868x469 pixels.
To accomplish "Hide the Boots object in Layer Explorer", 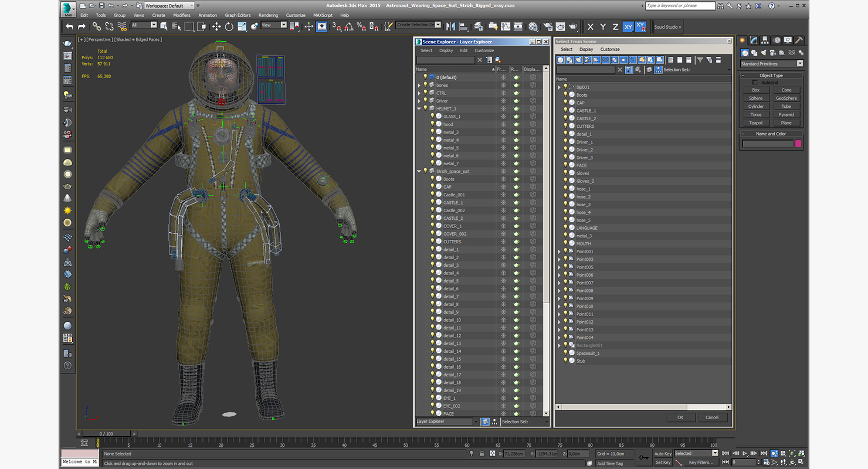I will (x=432, y=179).
